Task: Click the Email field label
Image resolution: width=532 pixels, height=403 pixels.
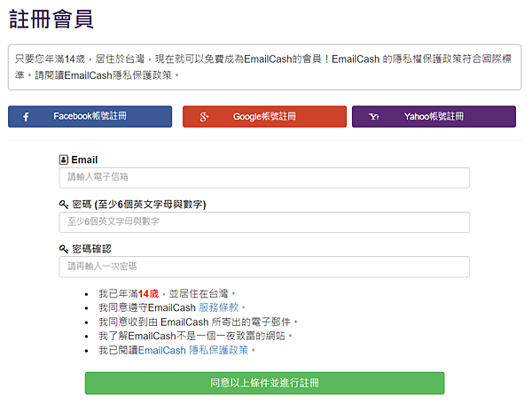Action: [x=84, y=159]
